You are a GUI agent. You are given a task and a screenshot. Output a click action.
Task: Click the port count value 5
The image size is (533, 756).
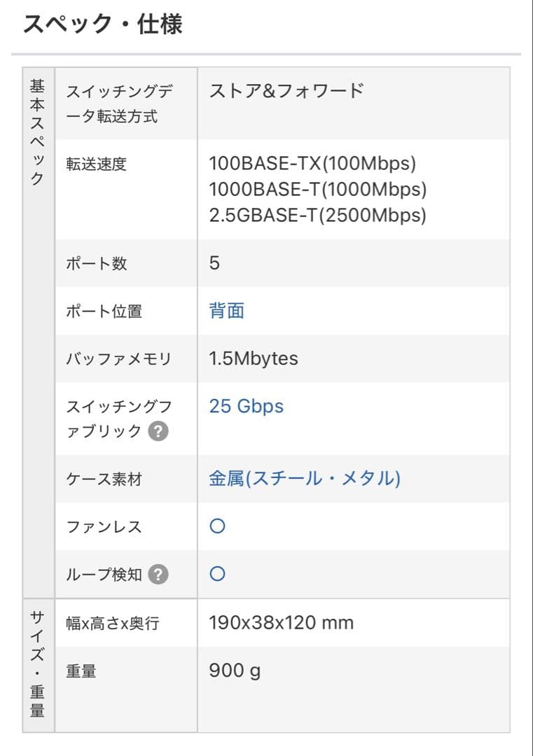(x=214, y=262)
